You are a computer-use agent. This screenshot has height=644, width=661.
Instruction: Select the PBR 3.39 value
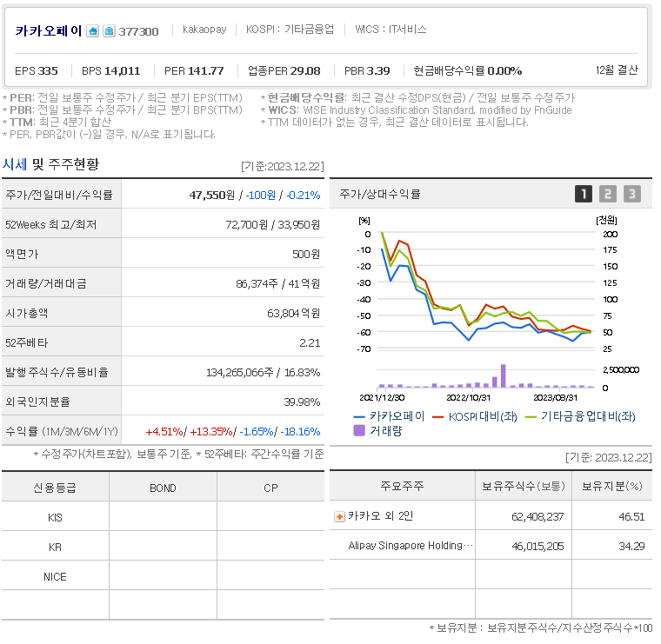pyautogui.click(x=367, y=70)
